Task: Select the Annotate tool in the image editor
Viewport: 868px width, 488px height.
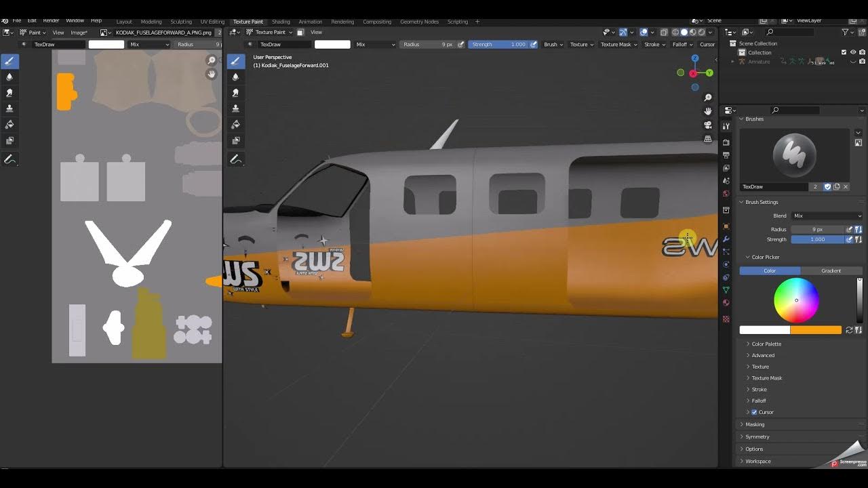Action: coord(9,160)
